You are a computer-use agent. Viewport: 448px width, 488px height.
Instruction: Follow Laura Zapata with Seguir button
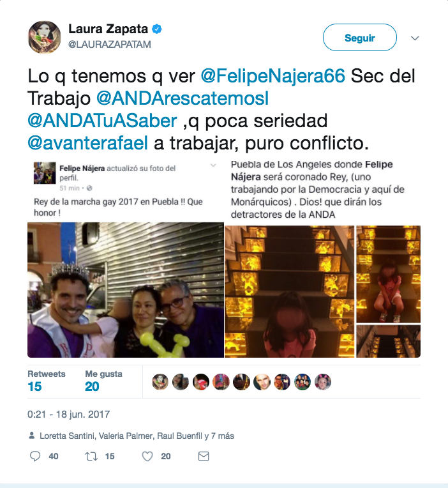[x=360, y=37]
